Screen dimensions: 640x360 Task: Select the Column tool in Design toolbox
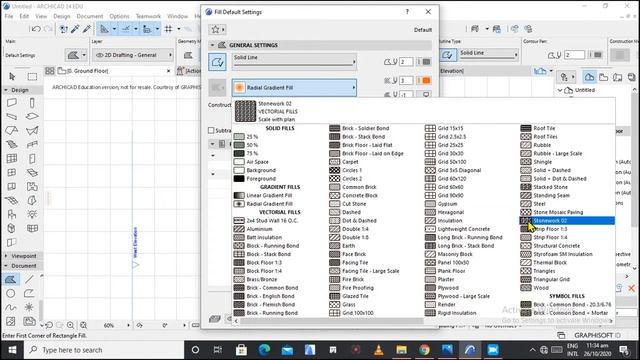click(32, 102)
